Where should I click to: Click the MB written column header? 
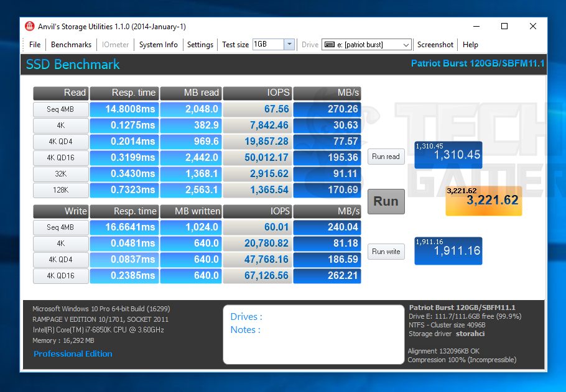pos(190,211)
